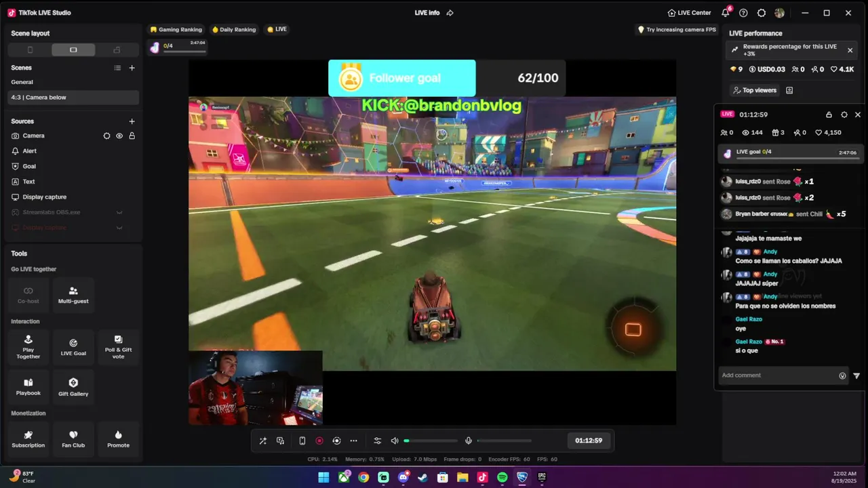Open the LIVE Goal tool
Screen dimensions: 868x488
73,347
